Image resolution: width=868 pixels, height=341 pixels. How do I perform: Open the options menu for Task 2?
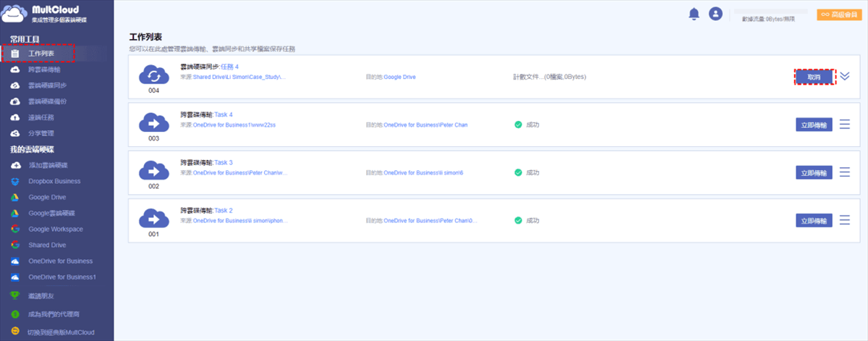(x=845, y=220)
